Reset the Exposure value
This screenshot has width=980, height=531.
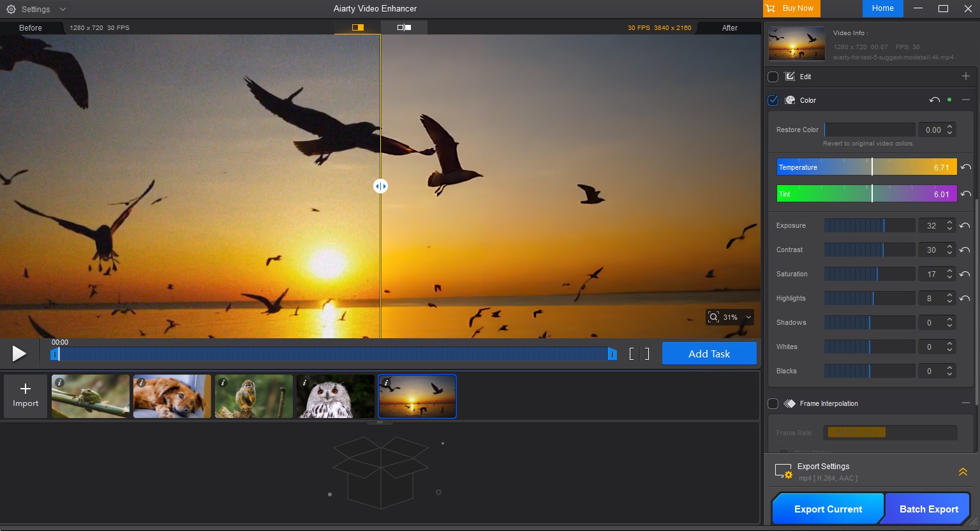point(965,225)
